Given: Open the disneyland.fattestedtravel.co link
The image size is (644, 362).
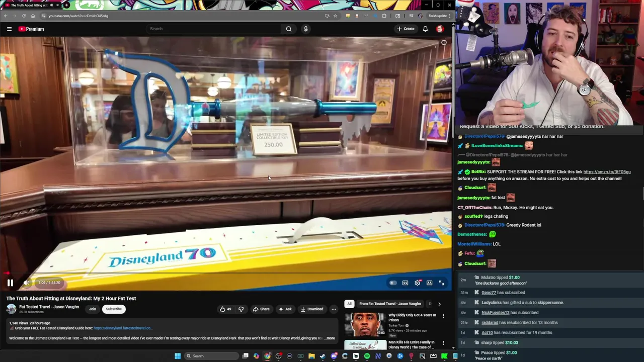Looking at the screenshot, I should [x=123, y=328].
